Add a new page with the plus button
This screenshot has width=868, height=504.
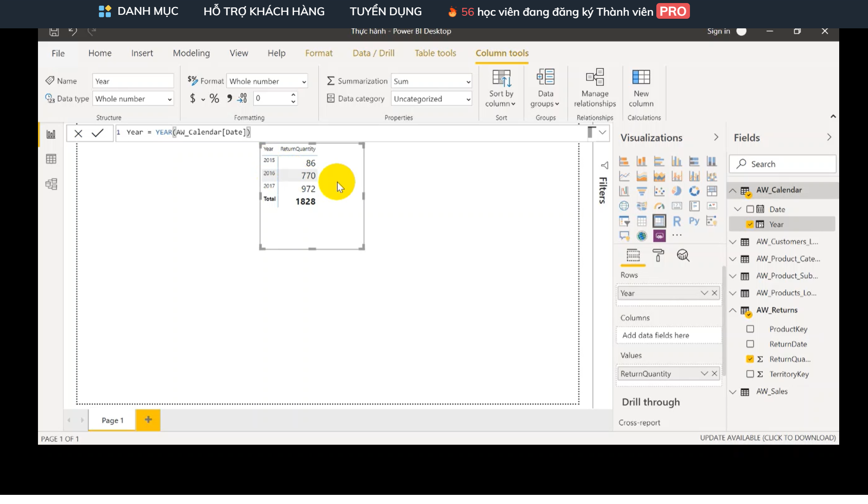tap(148, 420)
